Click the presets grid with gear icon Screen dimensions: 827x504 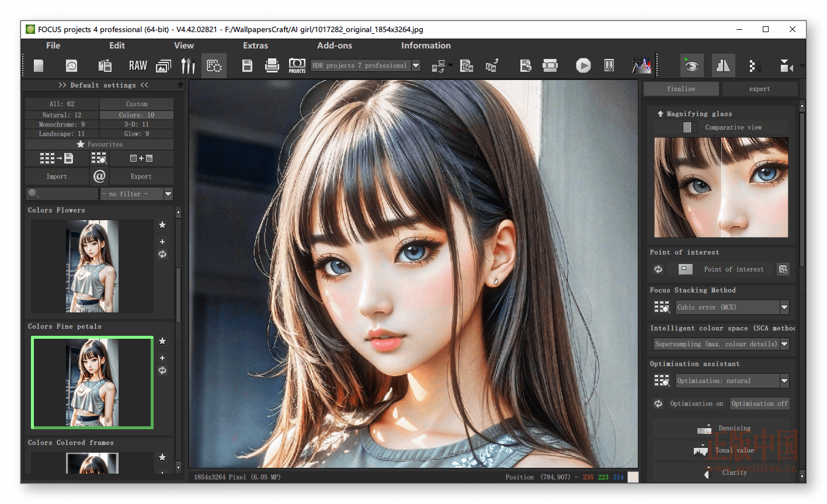(214, 66)
